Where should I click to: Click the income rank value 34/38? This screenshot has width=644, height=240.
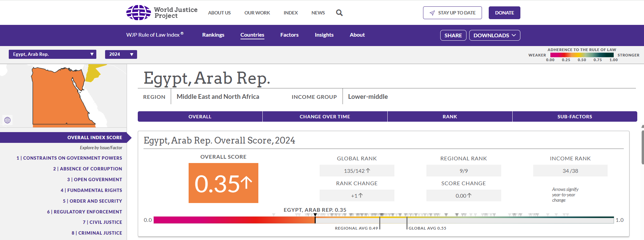570,171
